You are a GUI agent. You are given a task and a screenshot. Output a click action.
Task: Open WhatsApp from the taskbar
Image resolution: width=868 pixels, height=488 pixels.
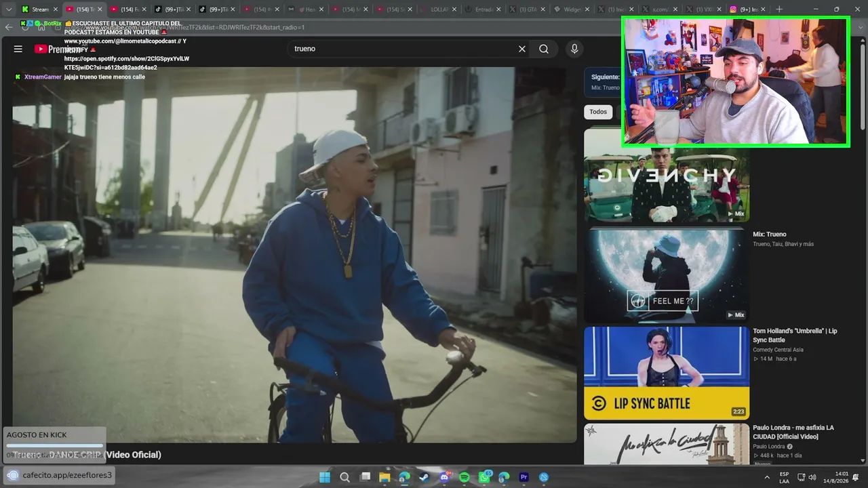[x=484, y=477]
